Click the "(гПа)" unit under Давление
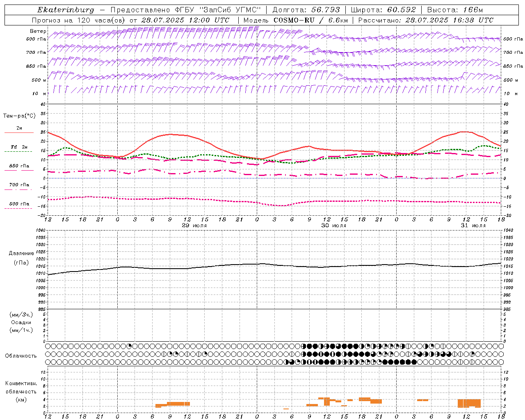 coord(21,262)
